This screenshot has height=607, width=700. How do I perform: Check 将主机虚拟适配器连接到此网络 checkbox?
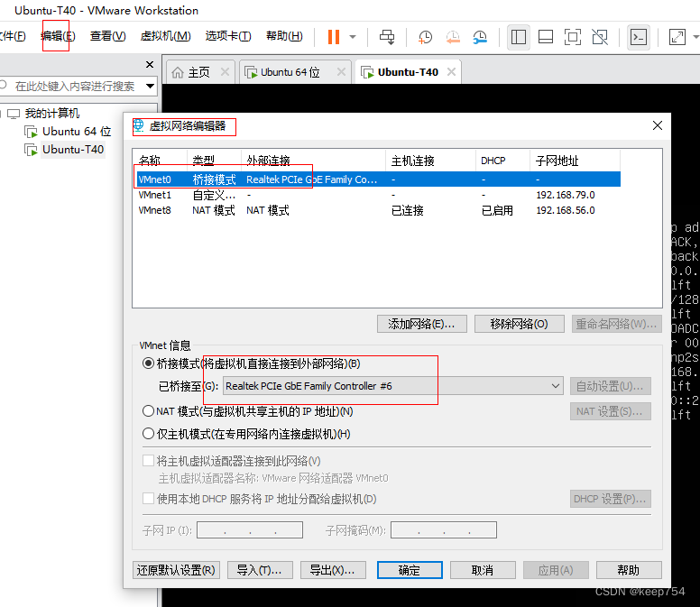[x=148, y=461]
